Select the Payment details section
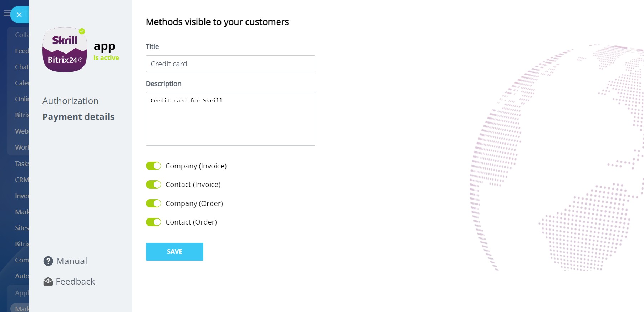 click(78, 117)
